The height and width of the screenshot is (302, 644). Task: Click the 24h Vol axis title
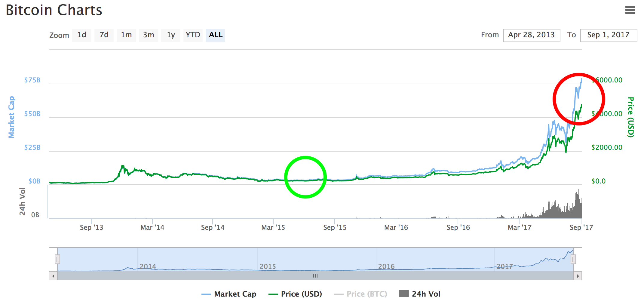point(23,201)
